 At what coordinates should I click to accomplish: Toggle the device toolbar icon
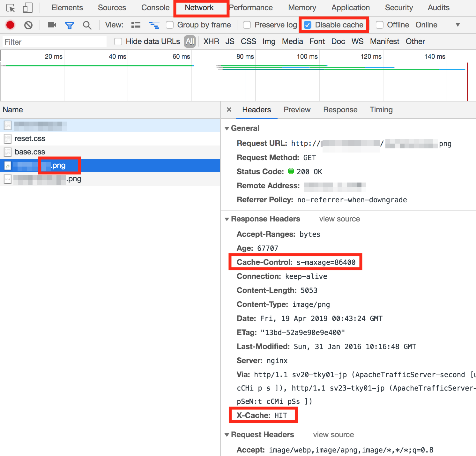[28, 8]
